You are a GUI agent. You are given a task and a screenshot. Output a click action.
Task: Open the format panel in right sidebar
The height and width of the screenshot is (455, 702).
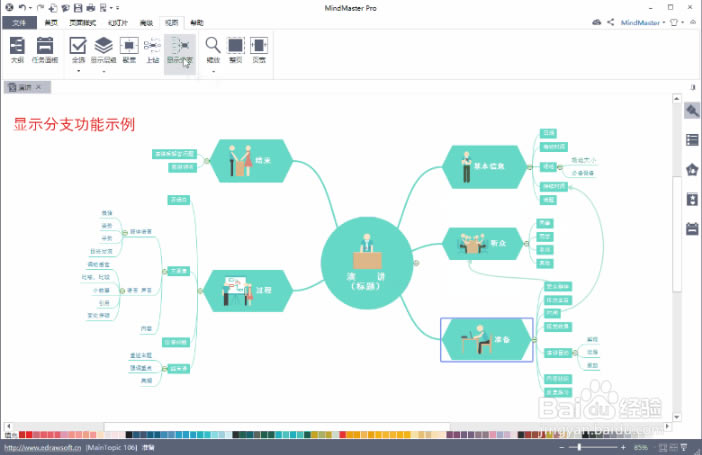691,111
